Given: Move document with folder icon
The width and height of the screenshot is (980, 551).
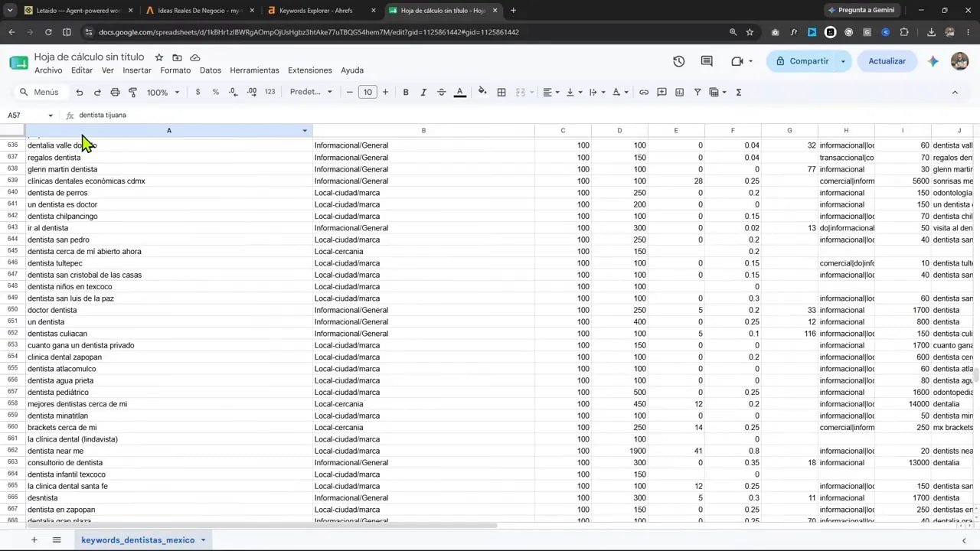Looking at the screenshot, I should click(x=177, y=57).
